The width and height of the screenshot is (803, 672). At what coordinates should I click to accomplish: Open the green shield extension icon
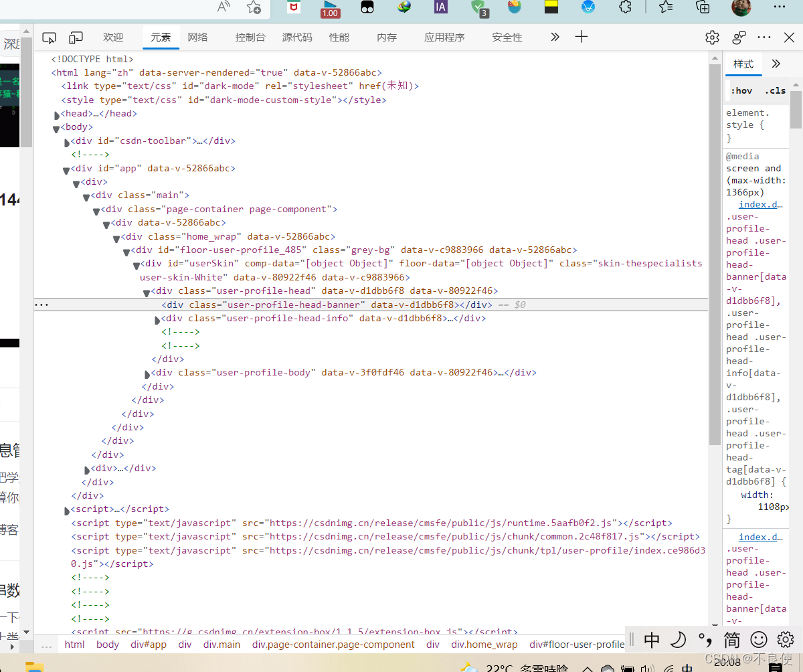(x=479, y=8)
